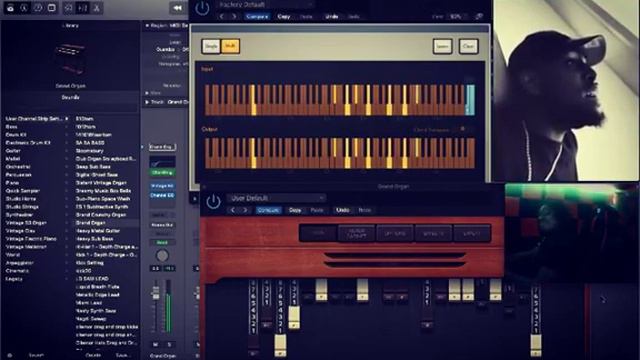Image resolution: width=640 pixels, height=360 pixels.
Task: Select Single mode in Chord Trigger
Action: (211, 46)
